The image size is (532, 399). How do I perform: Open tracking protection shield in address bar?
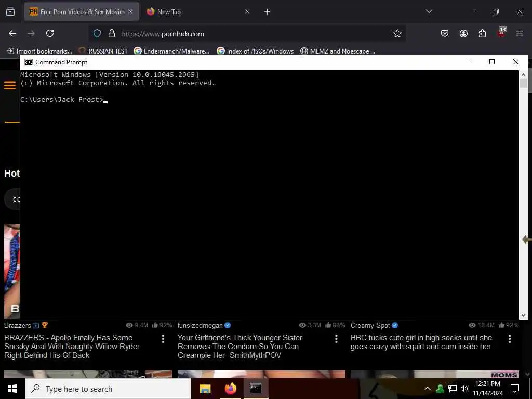tap(97, 34)
